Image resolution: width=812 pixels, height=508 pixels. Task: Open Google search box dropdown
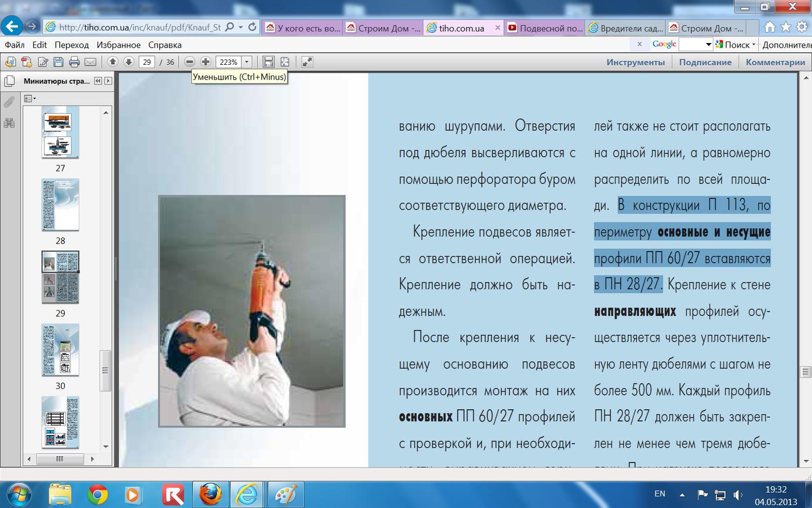tap(709, 45)
